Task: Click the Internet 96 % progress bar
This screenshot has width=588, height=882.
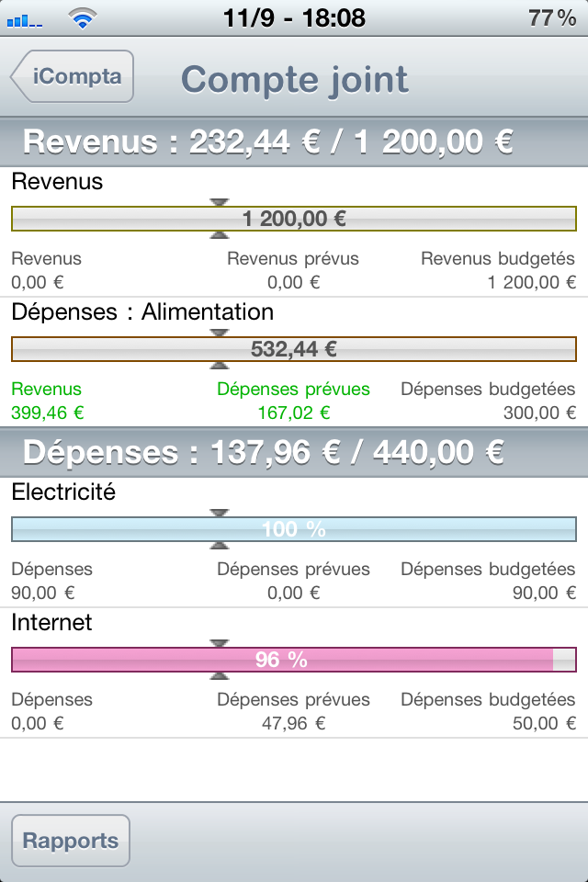Action: [294, 660]
